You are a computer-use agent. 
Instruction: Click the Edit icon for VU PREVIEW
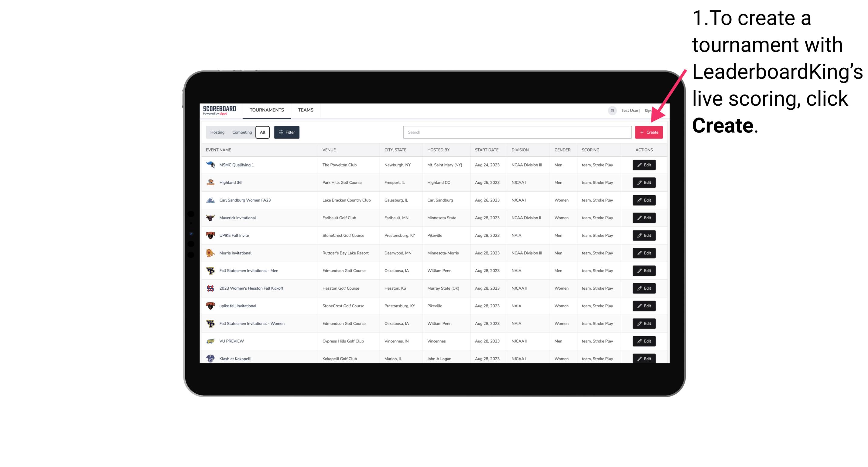click(644, 341)
